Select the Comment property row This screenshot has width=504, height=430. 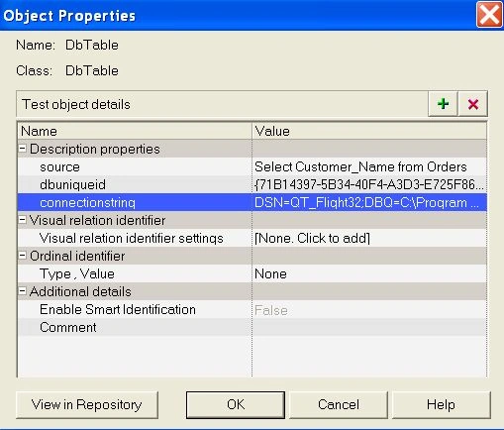pos(252,327)
